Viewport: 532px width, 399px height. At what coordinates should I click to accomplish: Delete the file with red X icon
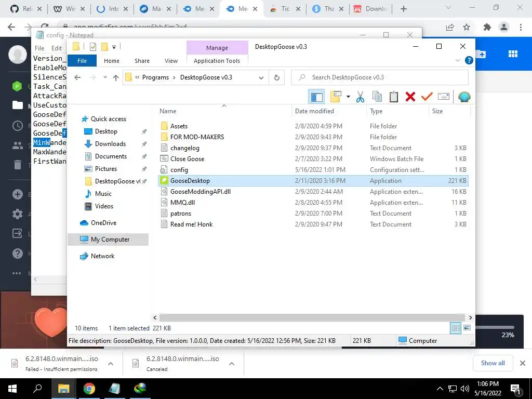[410, 97]
